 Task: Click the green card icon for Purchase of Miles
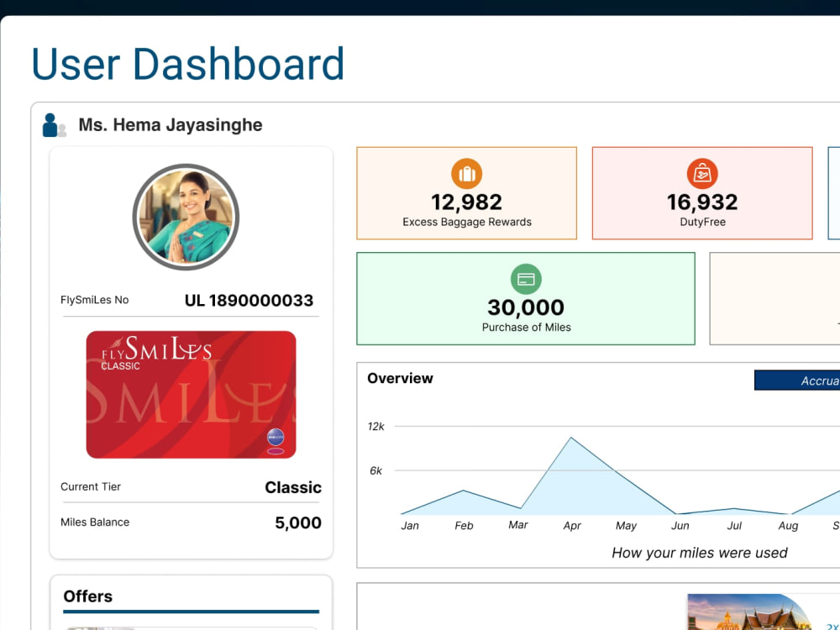pyautogui.click(x=526, y=279)
